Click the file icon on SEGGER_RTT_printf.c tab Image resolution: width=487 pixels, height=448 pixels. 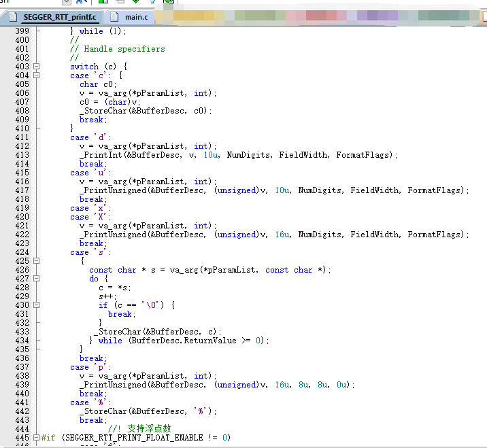[13, 17]
